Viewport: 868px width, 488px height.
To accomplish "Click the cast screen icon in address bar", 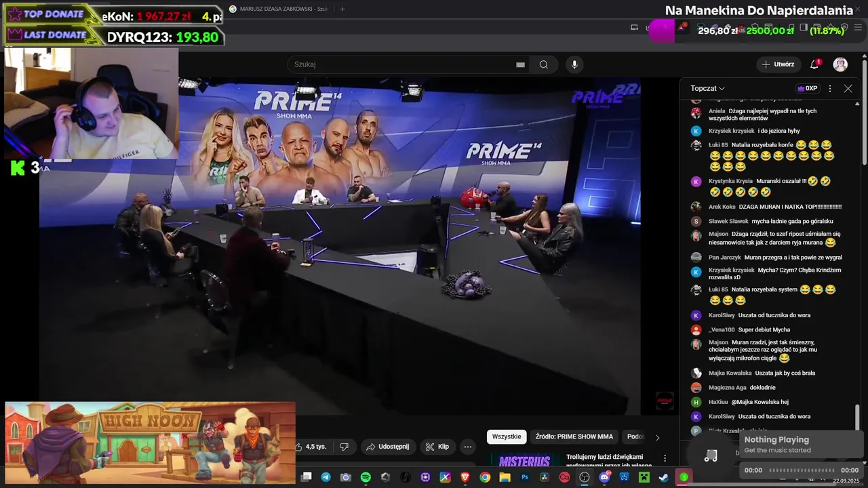I will (634, 27).
